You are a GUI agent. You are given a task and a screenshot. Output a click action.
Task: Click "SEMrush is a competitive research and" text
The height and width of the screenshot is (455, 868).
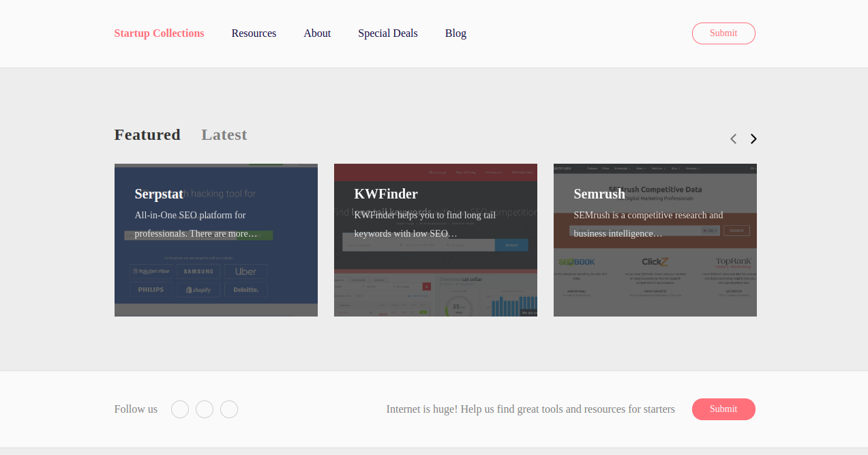click(648, 215)
